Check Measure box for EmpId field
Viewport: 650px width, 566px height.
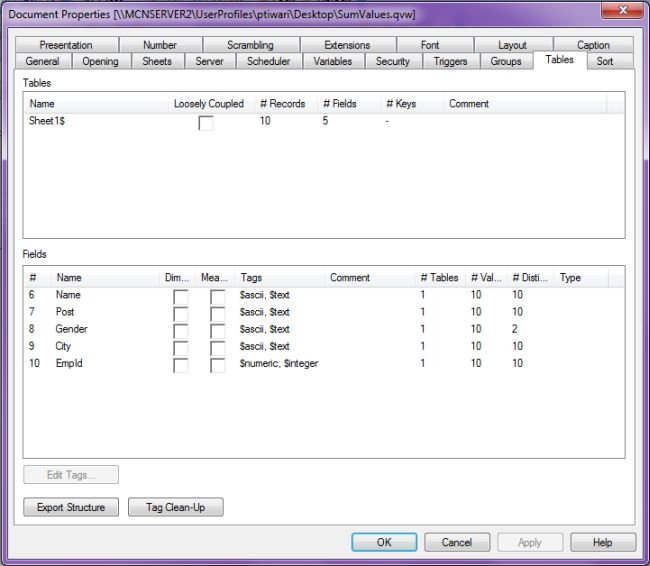(x=217, y=365)
